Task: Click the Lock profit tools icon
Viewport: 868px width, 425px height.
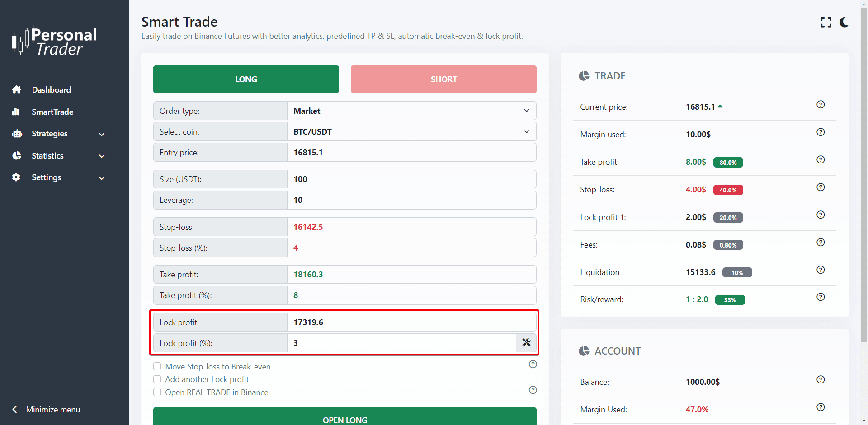Action: coord(526,343)
